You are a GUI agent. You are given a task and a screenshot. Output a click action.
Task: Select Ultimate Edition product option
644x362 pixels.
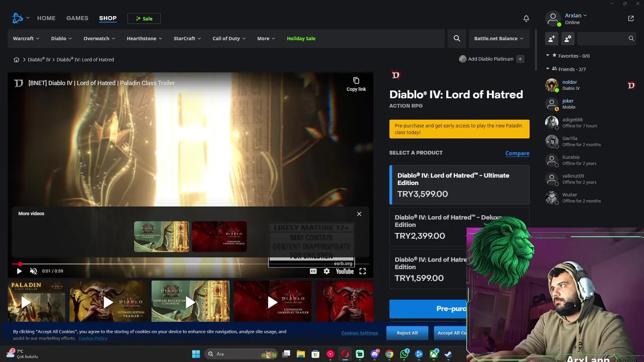coord(459,185)
